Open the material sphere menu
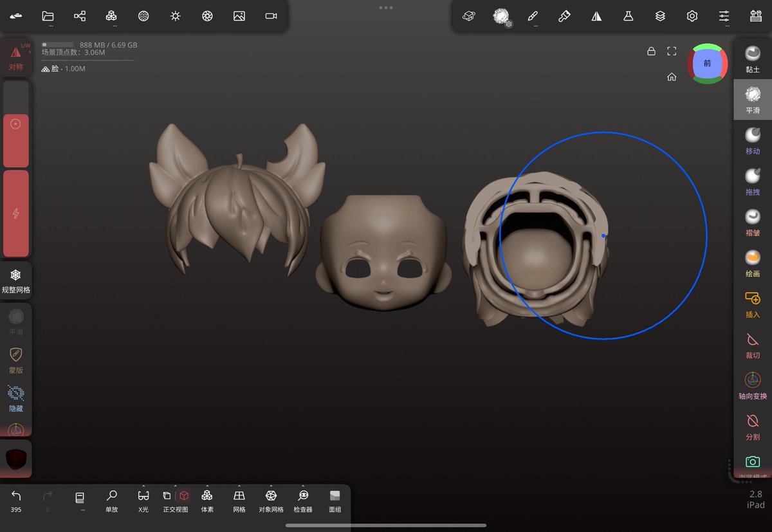The height and width of the screenshot is (532, 772). point(143,16)
